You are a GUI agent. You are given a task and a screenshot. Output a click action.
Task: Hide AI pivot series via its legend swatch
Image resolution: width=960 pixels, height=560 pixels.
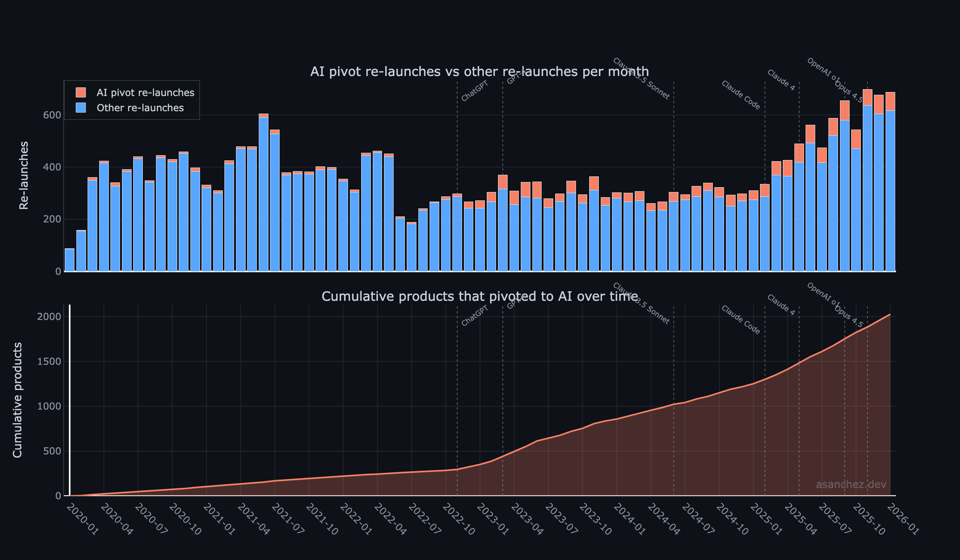click(80, 92)
